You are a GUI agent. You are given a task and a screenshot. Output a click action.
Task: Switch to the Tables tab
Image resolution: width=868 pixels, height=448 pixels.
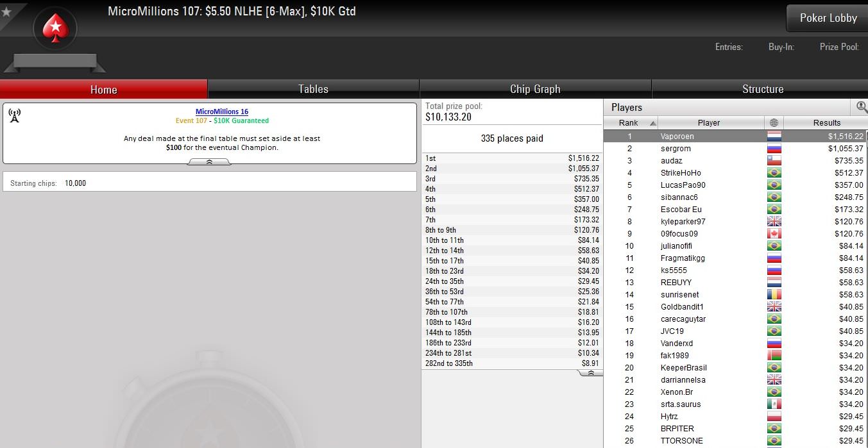[x=313, y=89]
